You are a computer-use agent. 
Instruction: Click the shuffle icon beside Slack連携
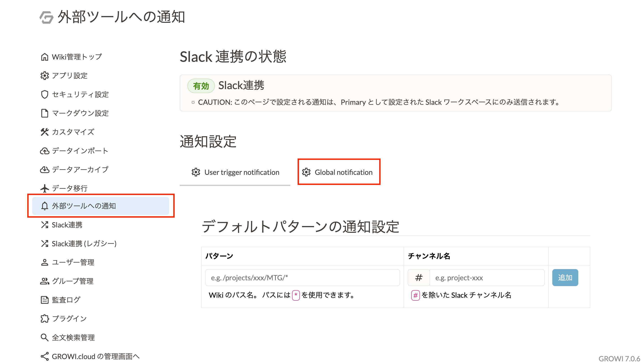[44, 225]
